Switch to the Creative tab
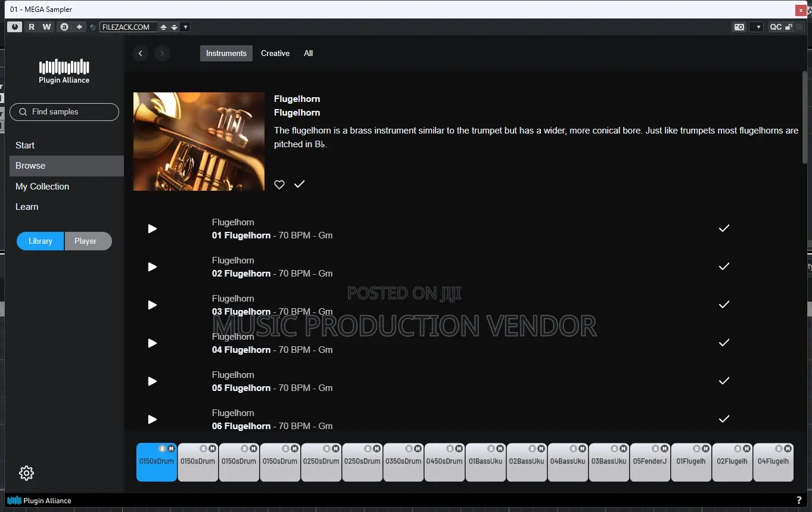Image resolution: width=812 pixels, height=512 pixels. click(x=275, y=53)
